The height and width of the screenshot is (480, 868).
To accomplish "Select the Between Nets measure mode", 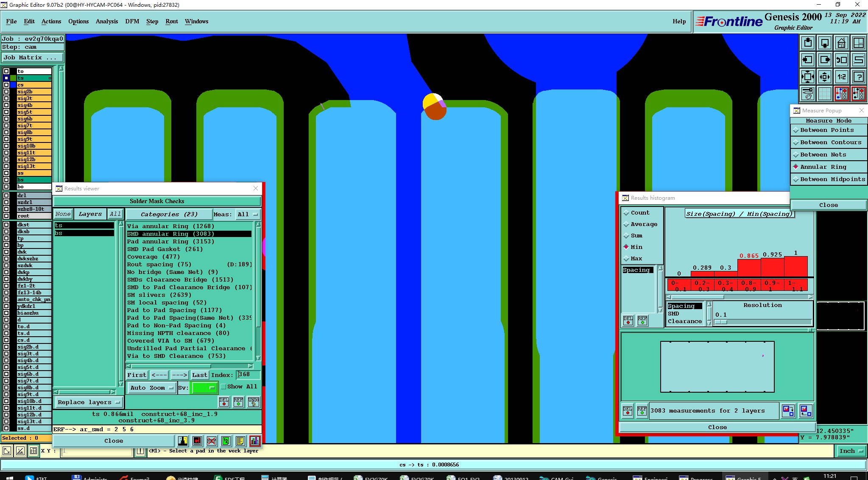I will click(x=823, y=155).
